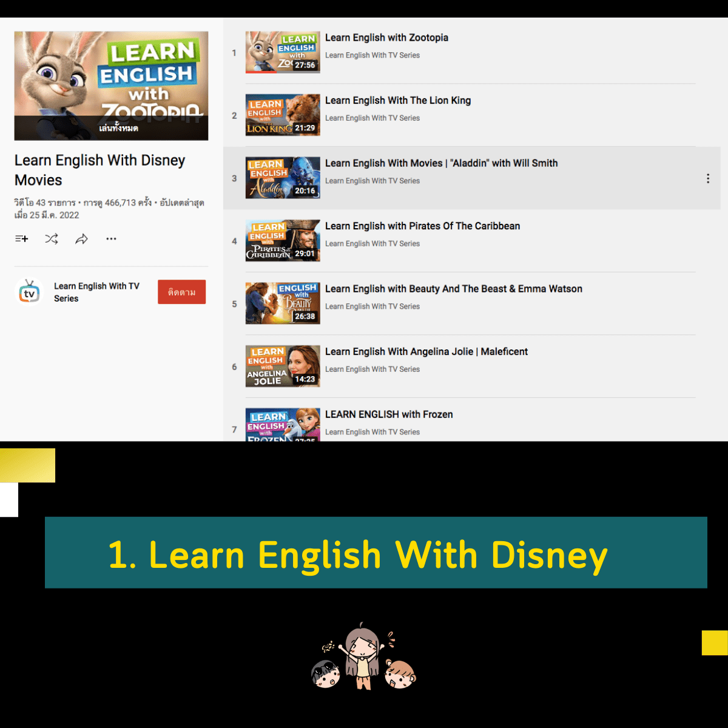The width and height of the screenshot is (728, 728).
Task: Click channel name under Beauty And The Beast
Action: click(372, 306)
